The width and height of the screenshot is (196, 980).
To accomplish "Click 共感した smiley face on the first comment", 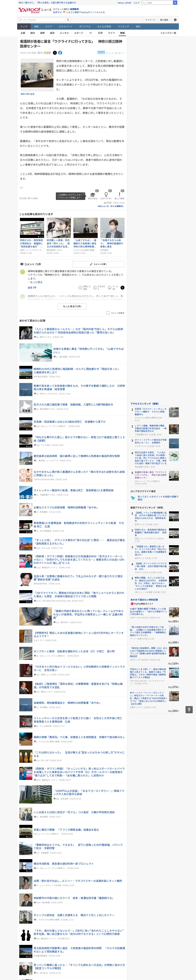I will 80,288.
